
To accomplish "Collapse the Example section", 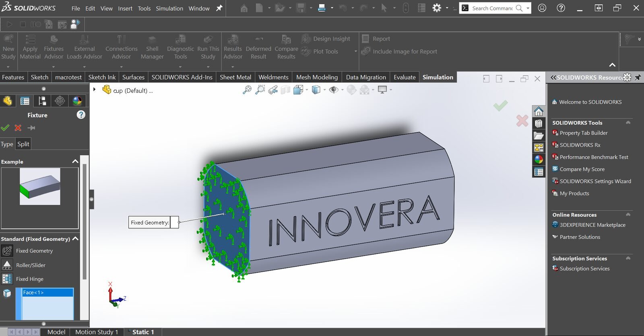I will pos(75,162).
